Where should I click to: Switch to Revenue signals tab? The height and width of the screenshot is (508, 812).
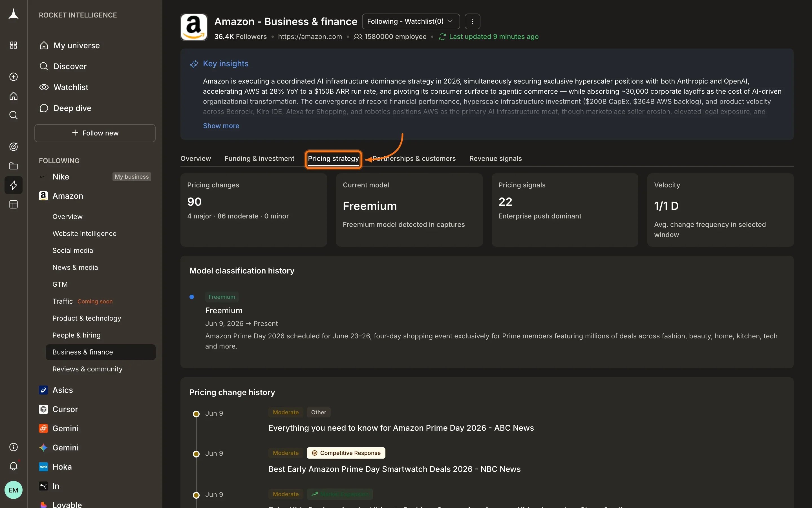pos(495,159)
